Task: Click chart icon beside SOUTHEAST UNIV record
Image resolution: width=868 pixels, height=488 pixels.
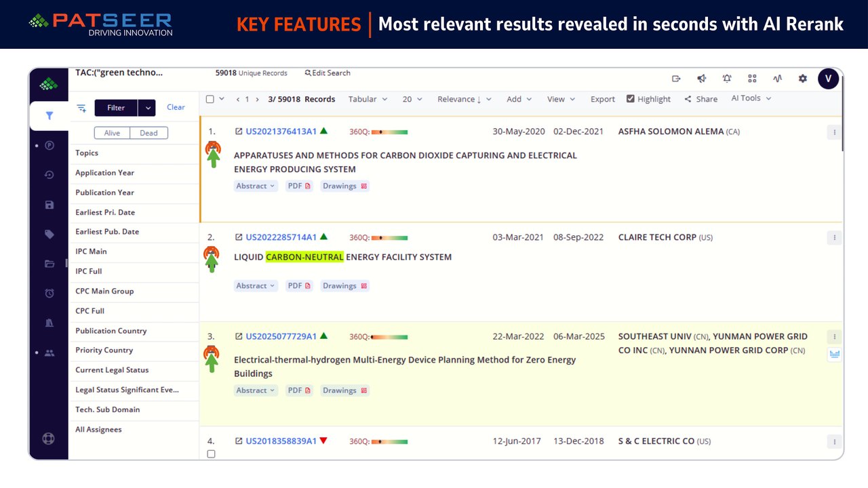Action: coord(834,354)
